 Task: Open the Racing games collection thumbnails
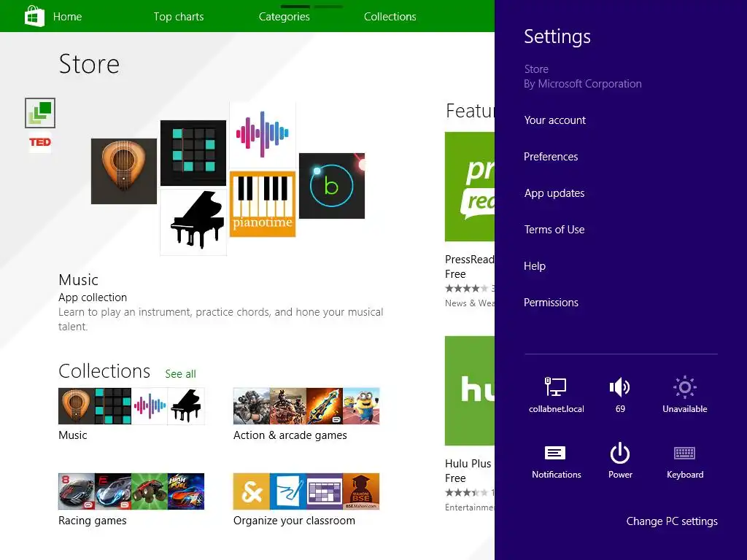click(131, 491)
